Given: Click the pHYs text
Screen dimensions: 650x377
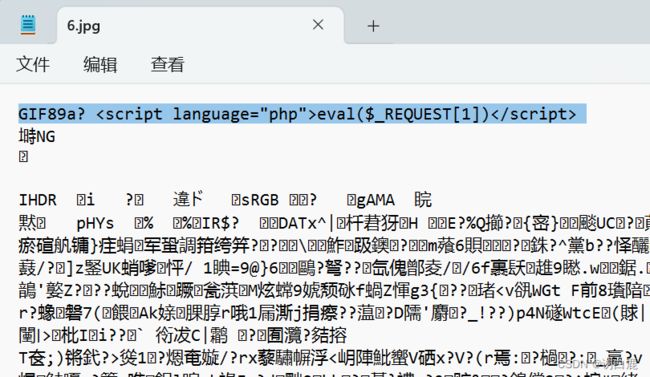Looking at the screenshot, I should click(x=95, y=224).
